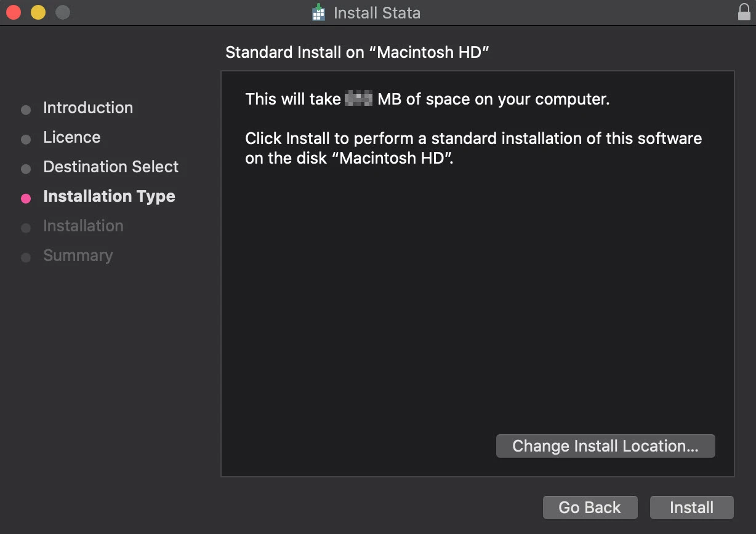Click the Install Stata window title
Image resolution: width=756 pixels, height=534 pixels.
coord(376,12)
